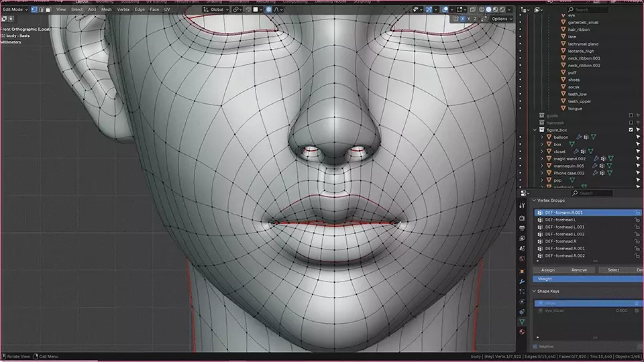Viewport: 644px width, 362px height.
Task: Click the Remove vertex group button
Action: point(579,270)
